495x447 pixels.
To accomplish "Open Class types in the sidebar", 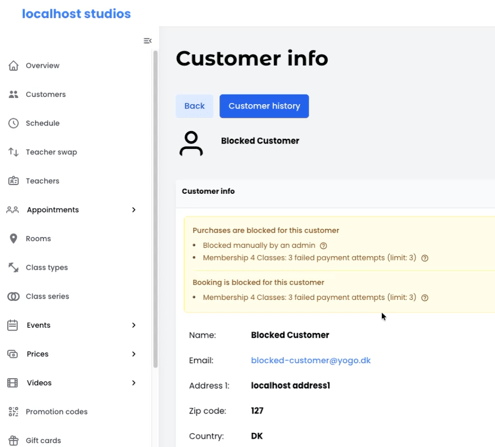I will click(47, 268).
